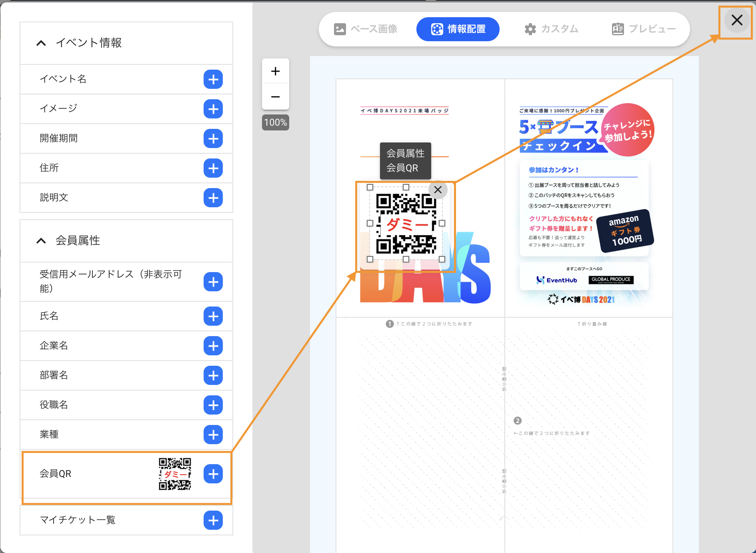756x553 pixels.
Task: Zoom out the canvas with minus
Action: (x=276, y=97)
